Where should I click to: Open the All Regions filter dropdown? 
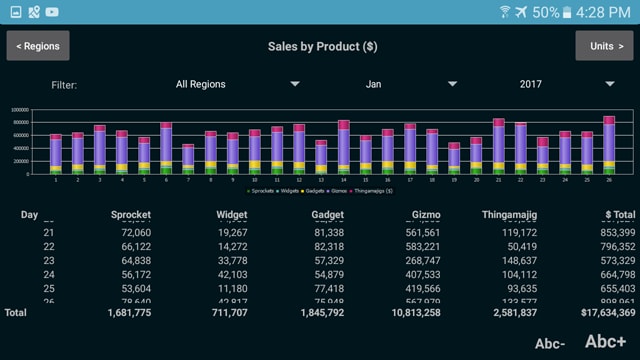pos(238,84)
